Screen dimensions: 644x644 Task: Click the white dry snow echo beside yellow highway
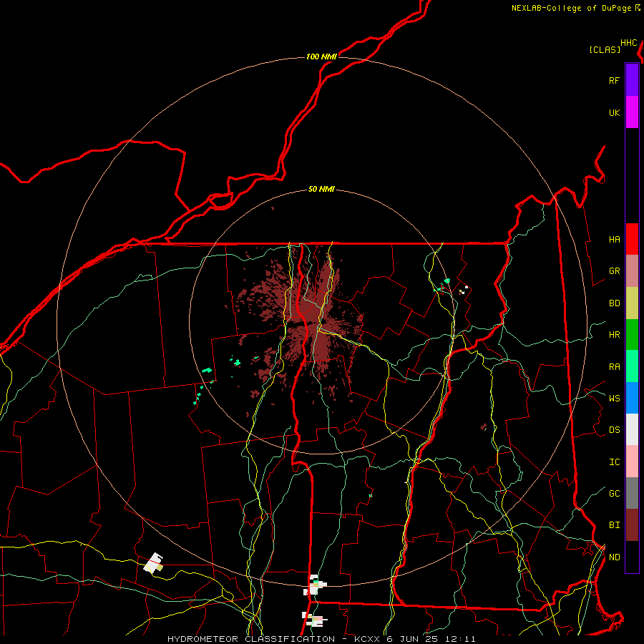[x=153, y=564]
